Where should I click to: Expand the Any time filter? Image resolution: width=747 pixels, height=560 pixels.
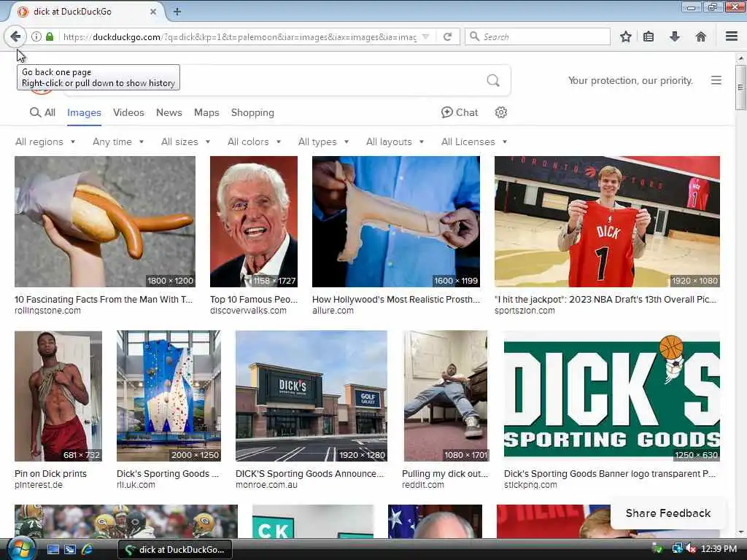click(118, 142)
